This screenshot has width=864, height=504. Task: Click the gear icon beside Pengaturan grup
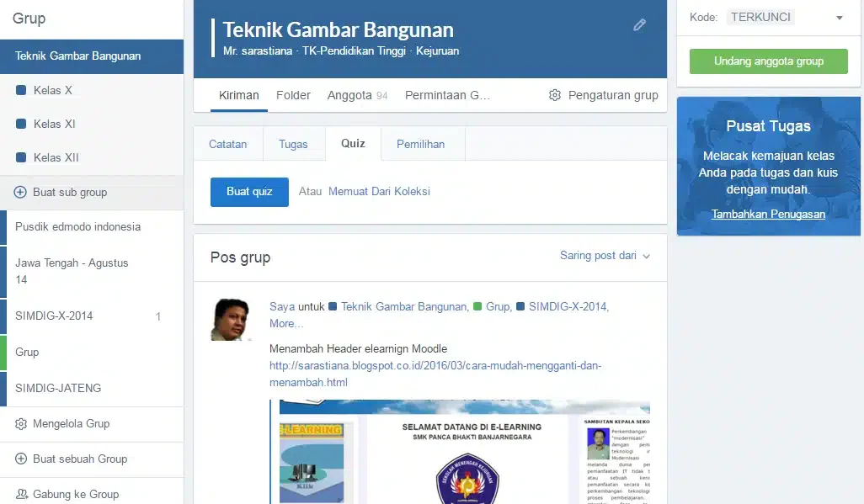click(x=555, y=95)
